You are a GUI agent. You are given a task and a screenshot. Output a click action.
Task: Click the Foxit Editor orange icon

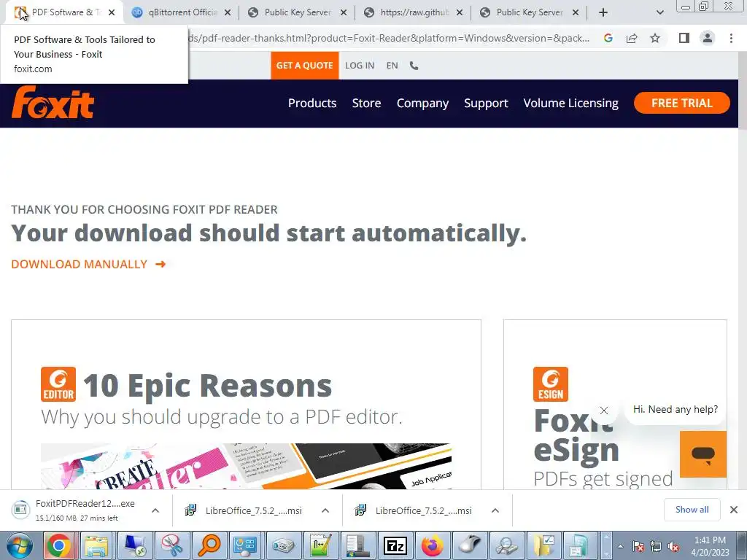[x=58, y=384]
